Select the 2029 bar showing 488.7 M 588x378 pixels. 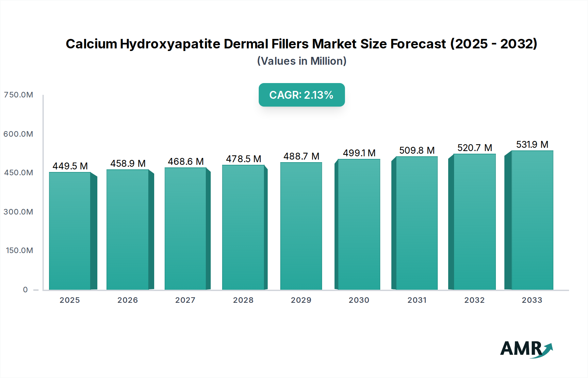tap(301, 226)
